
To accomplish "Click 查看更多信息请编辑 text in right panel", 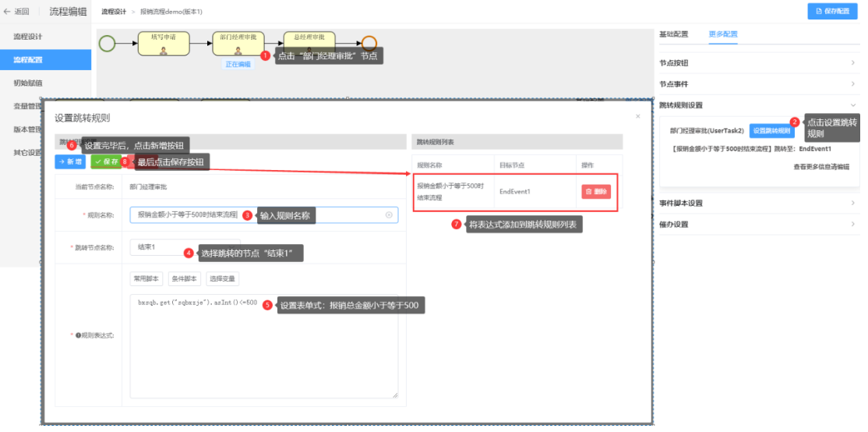I will (x=821, y=166).
